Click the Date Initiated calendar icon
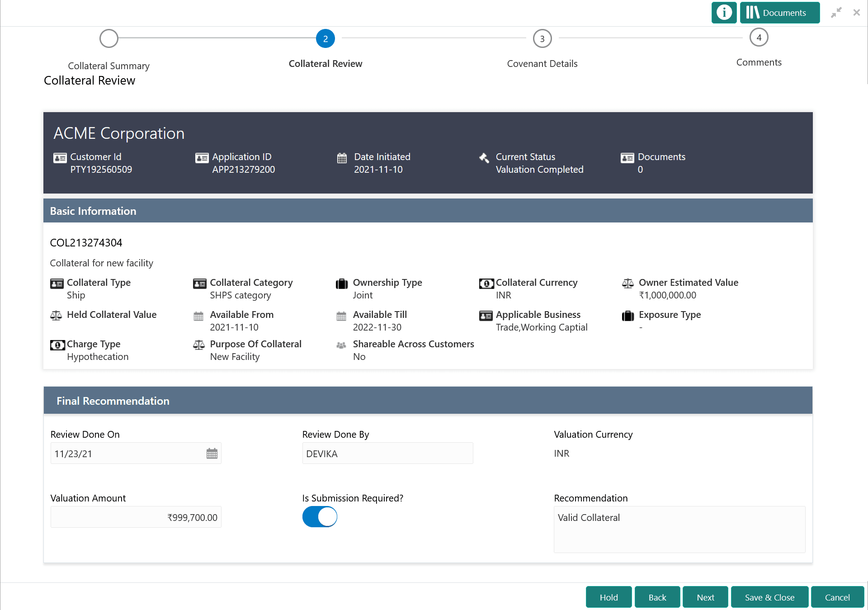868x610 pixels. click(x=342, y=158)
